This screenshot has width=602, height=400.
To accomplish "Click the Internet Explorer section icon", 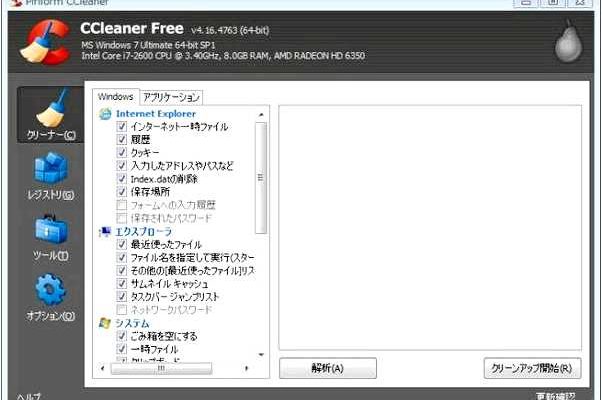I will (105, 114).
